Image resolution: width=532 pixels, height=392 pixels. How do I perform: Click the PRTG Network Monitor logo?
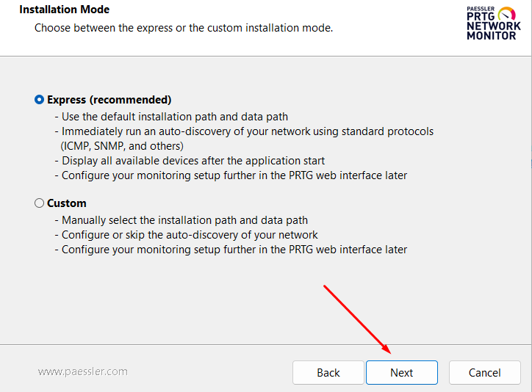pyautogui.click(x=493, y=23)
